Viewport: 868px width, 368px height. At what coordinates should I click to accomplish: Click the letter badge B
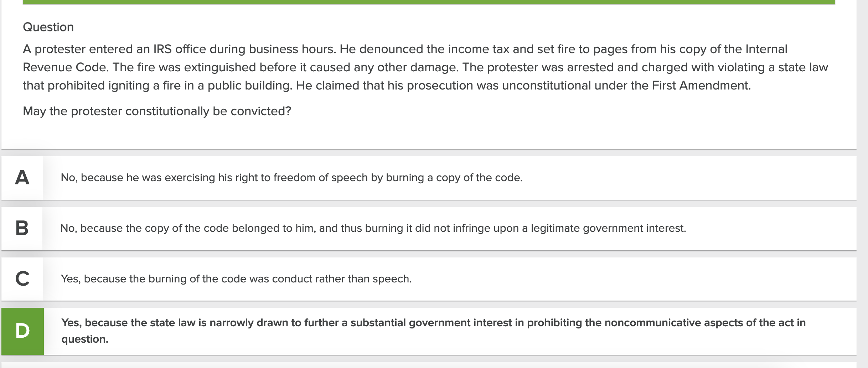pos(22,228)
